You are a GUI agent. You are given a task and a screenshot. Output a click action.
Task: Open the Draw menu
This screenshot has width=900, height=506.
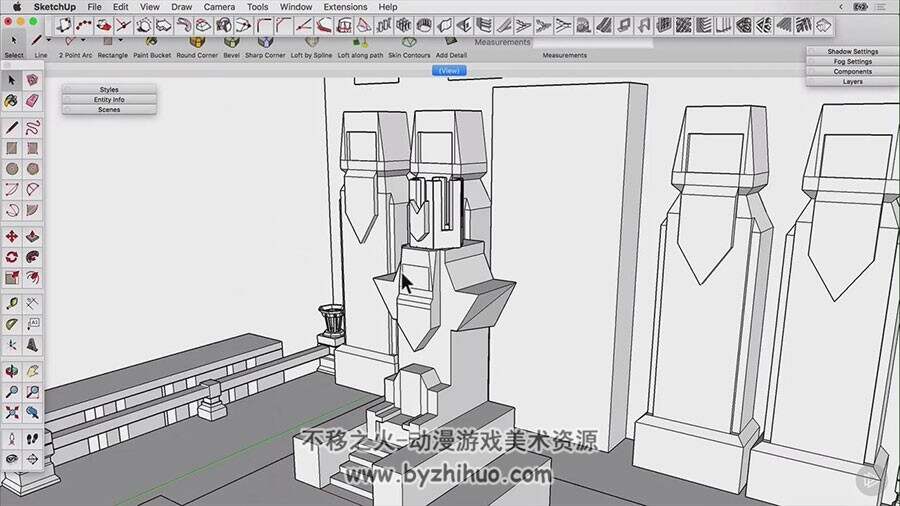point(181,7)
